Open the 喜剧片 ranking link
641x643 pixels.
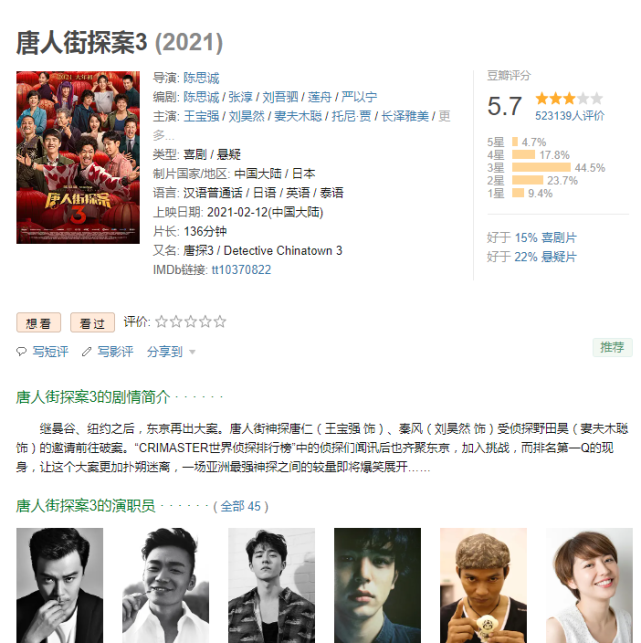pos(559,237)
